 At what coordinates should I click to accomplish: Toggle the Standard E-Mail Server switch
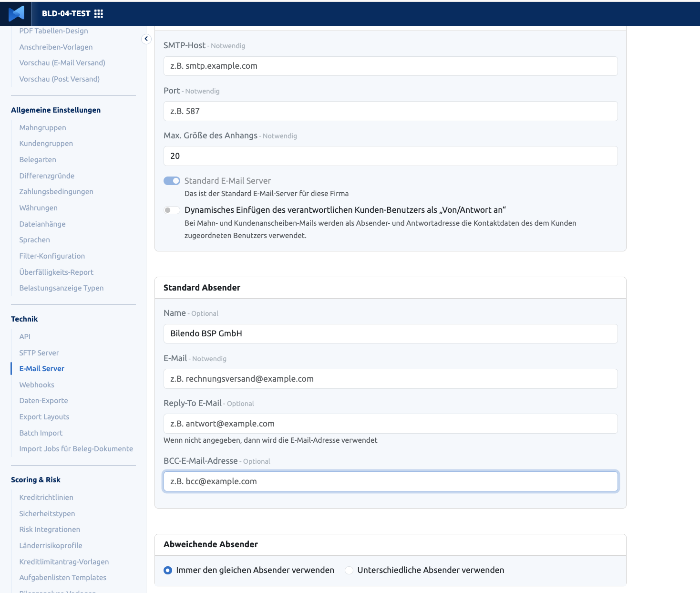(172, 181)
